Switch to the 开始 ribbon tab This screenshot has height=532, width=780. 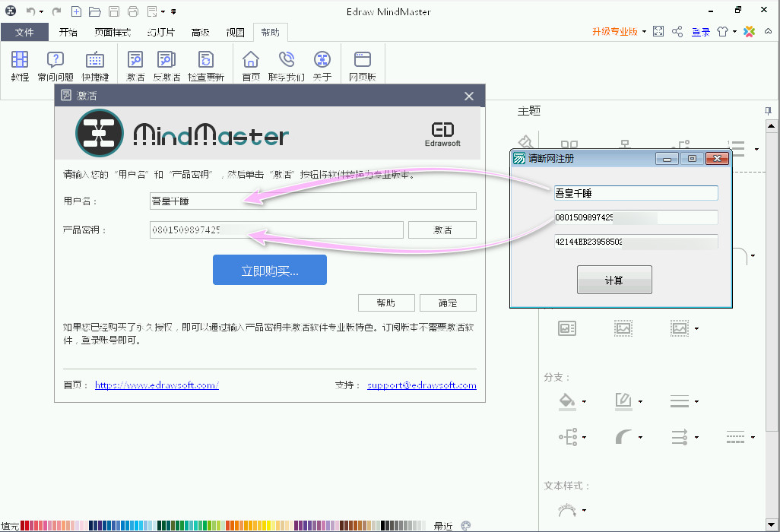coord(68,33)
